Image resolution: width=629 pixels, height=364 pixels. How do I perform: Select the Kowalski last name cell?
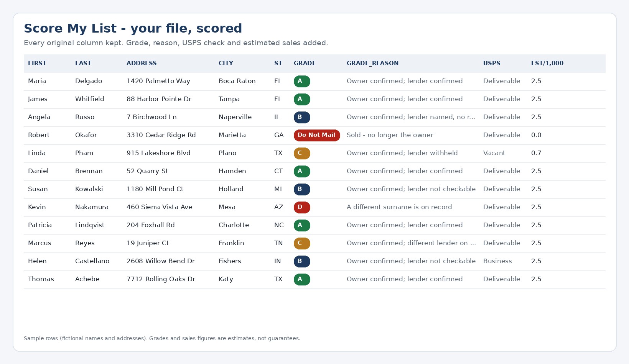coord(89,189)
